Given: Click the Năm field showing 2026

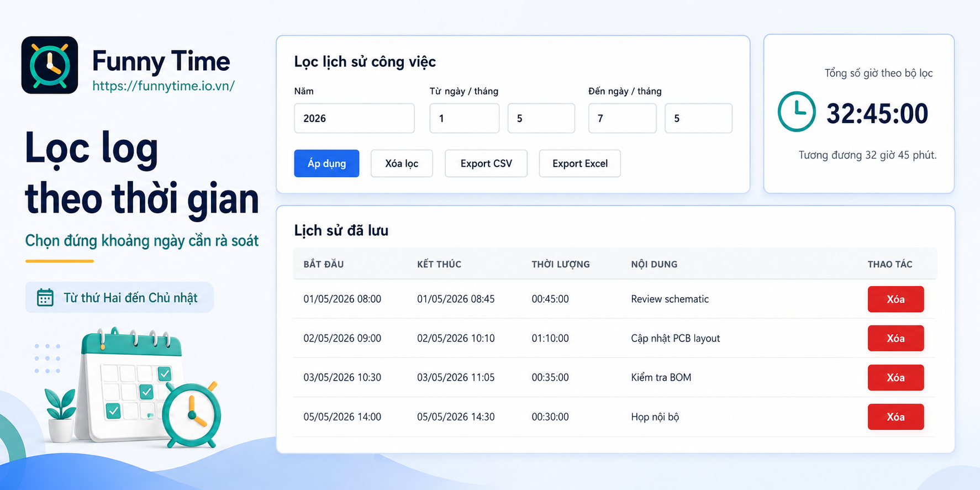Looking at the screenshot, I should [x=354, y=118].
